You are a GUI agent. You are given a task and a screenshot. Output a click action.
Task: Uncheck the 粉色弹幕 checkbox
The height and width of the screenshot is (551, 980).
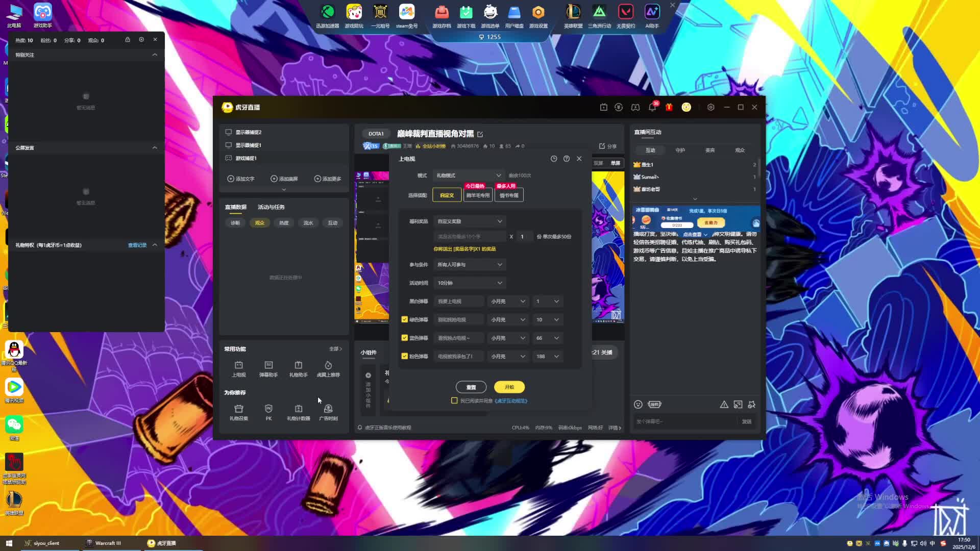click(405, 356)
